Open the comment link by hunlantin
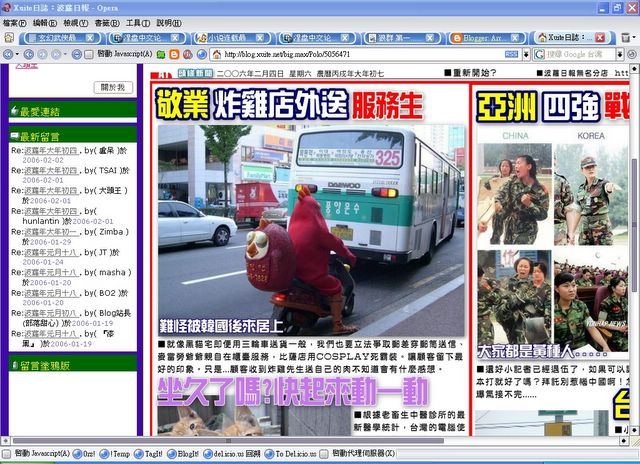The image size is (640, 464). [50, 211]
